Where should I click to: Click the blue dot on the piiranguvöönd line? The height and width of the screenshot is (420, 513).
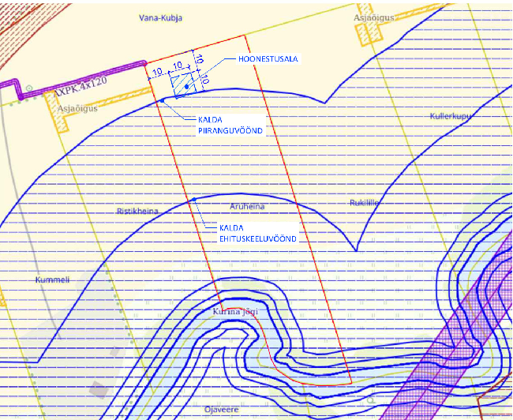point(162,101)
